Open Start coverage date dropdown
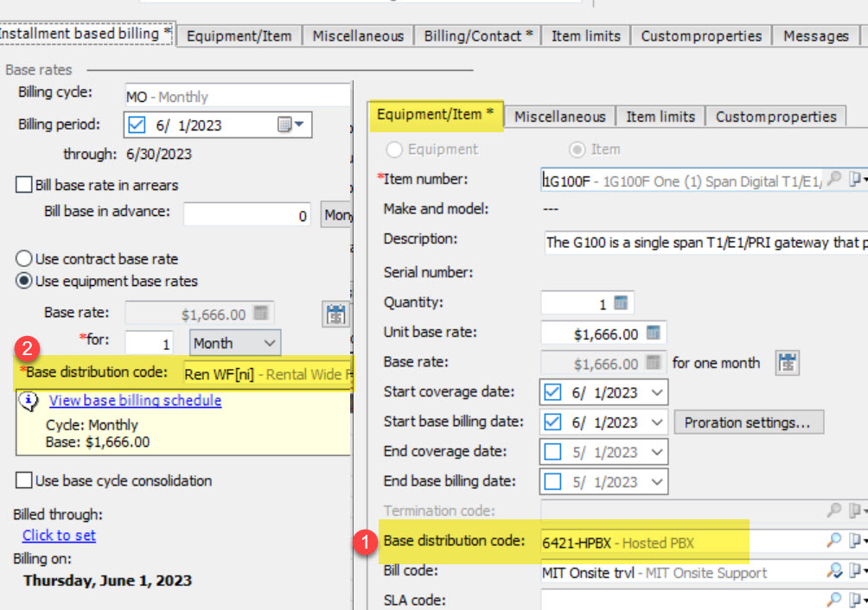 658,393
